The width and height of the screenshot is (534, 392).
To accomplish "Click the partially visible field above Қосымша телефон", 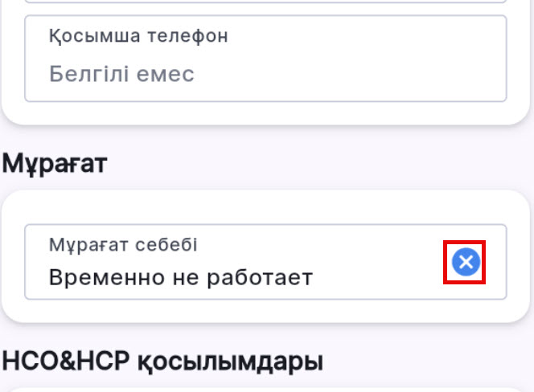I will point(265,2).
